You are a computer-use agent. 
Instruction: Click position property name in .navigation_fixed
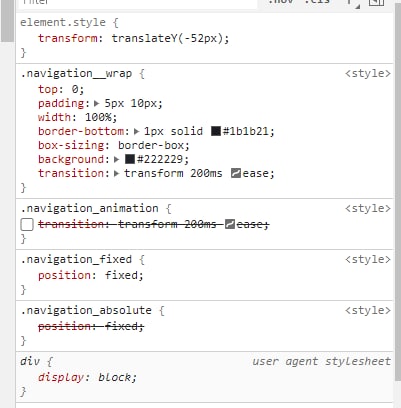tap(64, 275)
